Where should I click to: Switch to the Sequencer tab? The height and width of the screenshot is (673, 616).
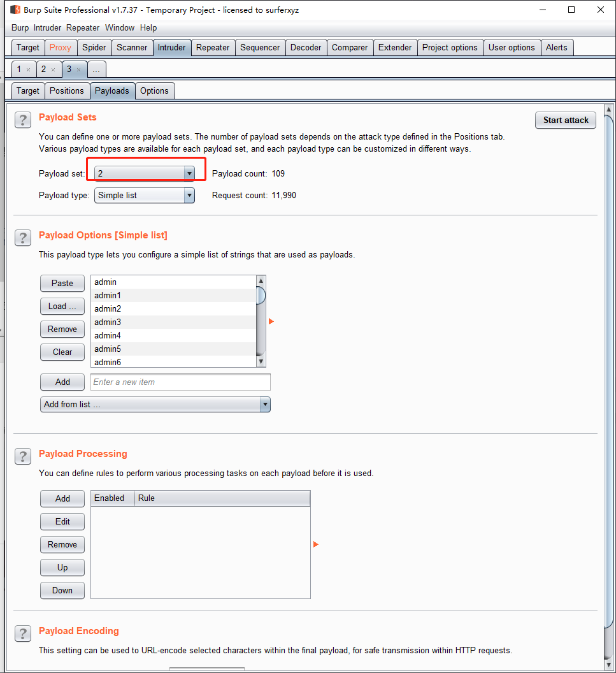[260, 47]
